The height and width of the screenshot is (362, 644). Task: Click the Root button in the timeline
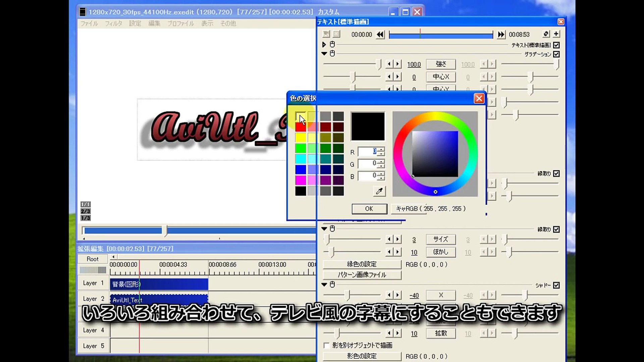click(93, 259)
